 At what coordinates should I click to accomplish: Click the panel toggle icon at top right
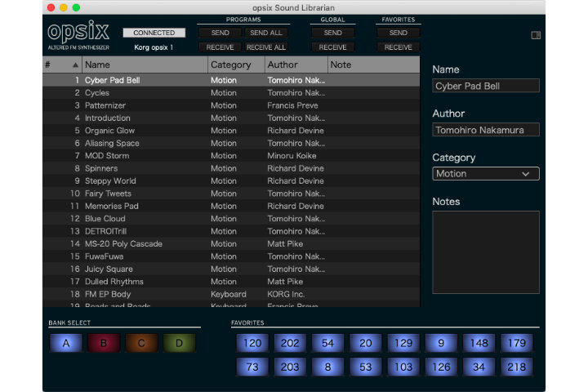coord(536,35)
